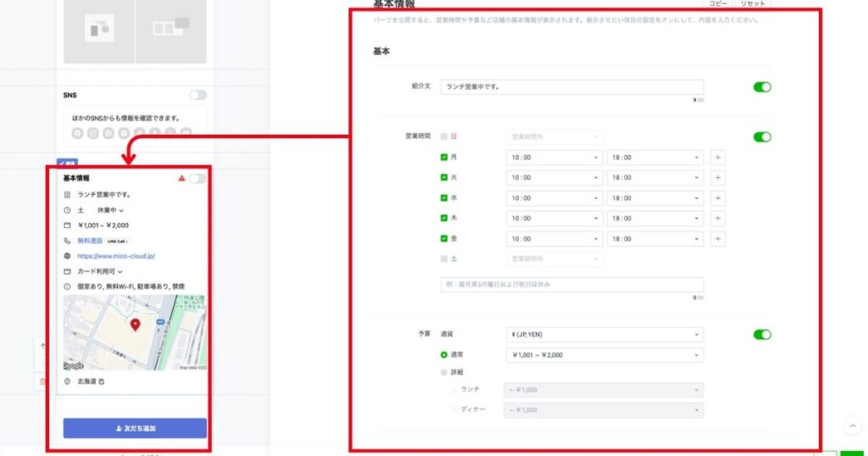
Task: Uncheck the 金 (Friday) checkbox
Action: pyautogui.click(x=444, y=238)
